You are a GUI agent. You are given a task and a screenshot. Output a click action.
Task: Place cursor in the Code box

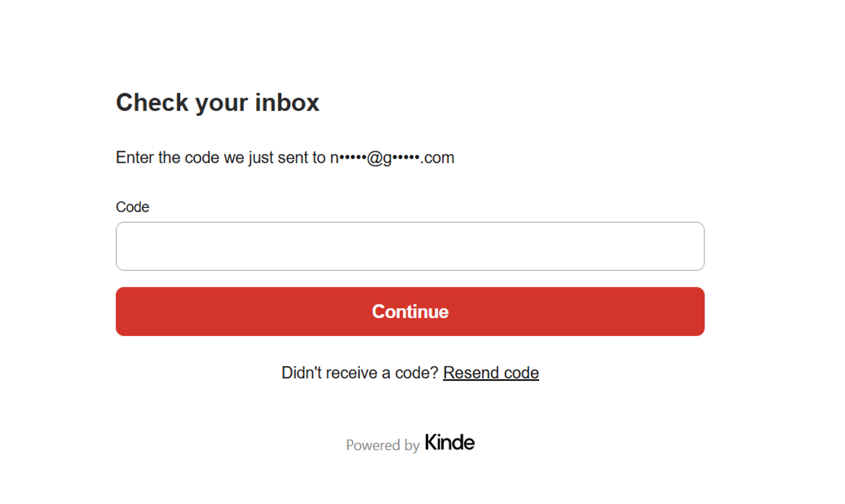pyautogui.click(x=410, y=246)
